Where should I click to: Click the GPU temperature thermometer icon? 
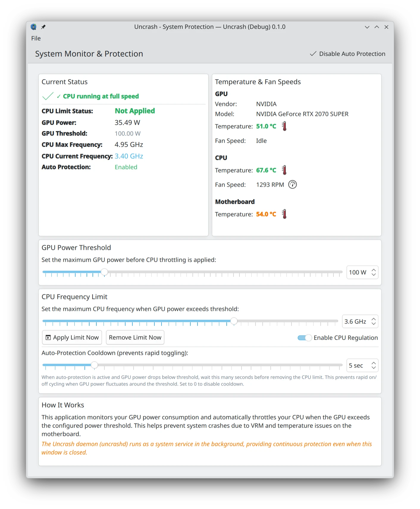(x=284, y=126)
